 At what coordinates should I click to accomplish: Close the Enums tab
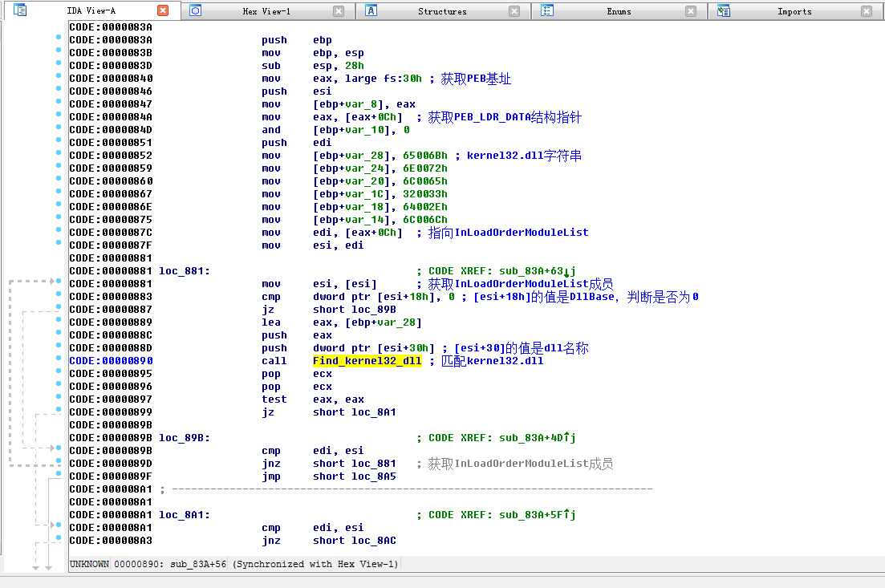pyautogui.click(x=691, y=11)
